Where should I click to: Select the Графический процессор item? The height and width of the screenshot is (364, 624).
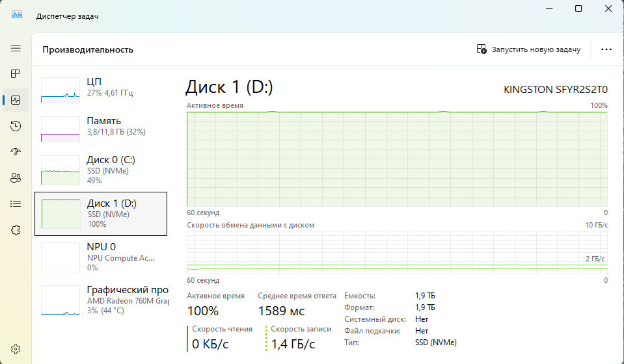[x=101, y=300]
